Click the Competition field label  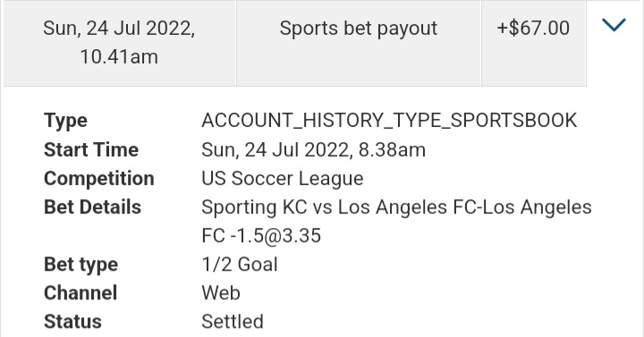point(99,179)
